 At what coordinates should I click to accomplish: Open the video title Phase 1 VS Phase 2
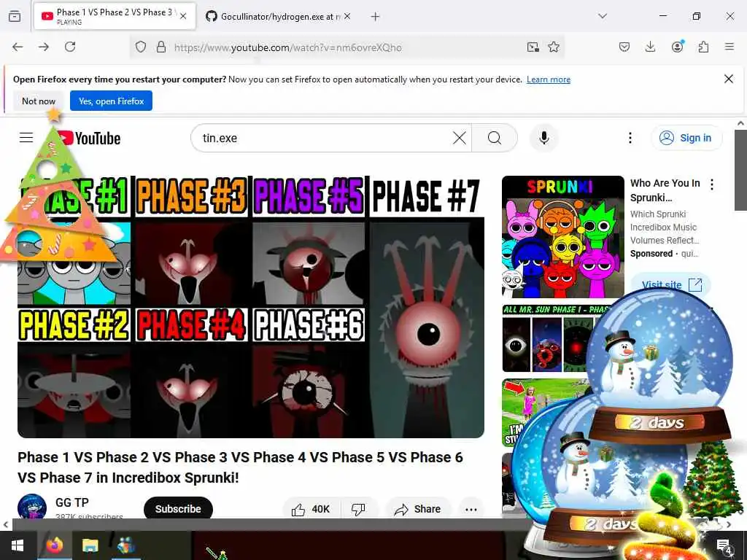tap(240, 467)
